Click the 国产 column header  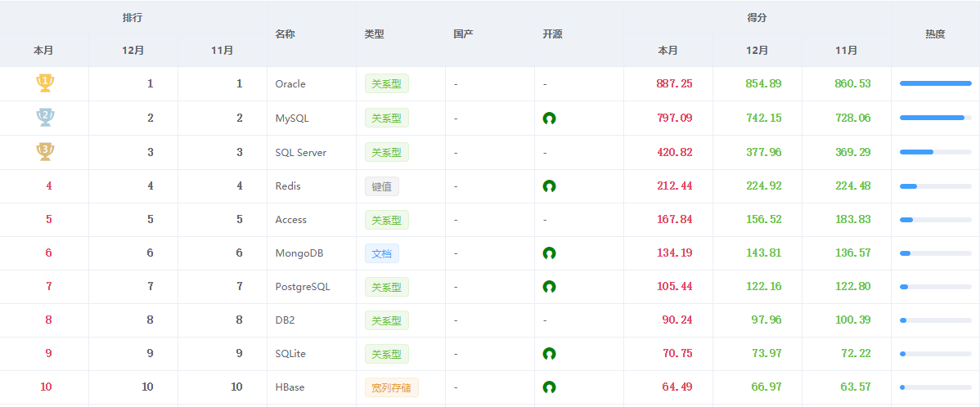(x=463, y=34)
